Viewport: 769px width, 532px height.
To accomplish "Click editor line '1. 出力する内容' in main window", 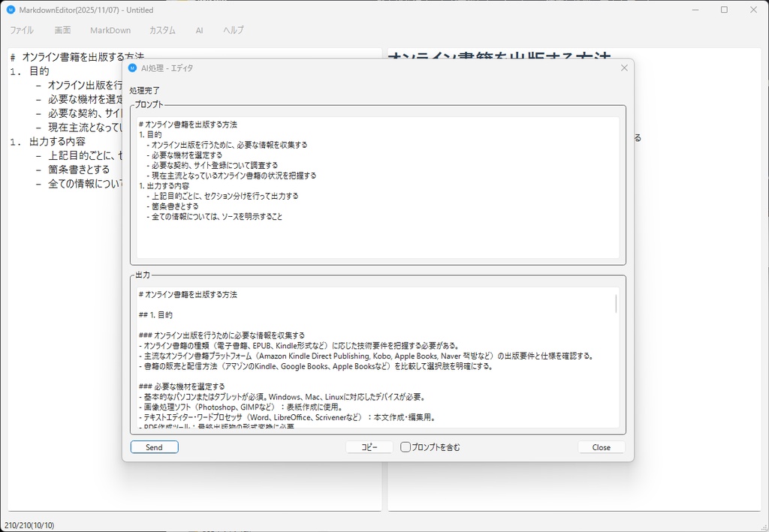I will click(x=48, y=142).
